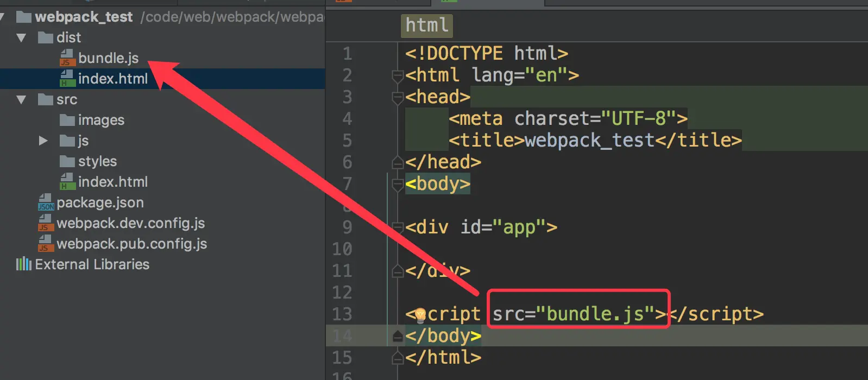Fold the div app tag on line 9
868x380 pixels.
(398, 227)
